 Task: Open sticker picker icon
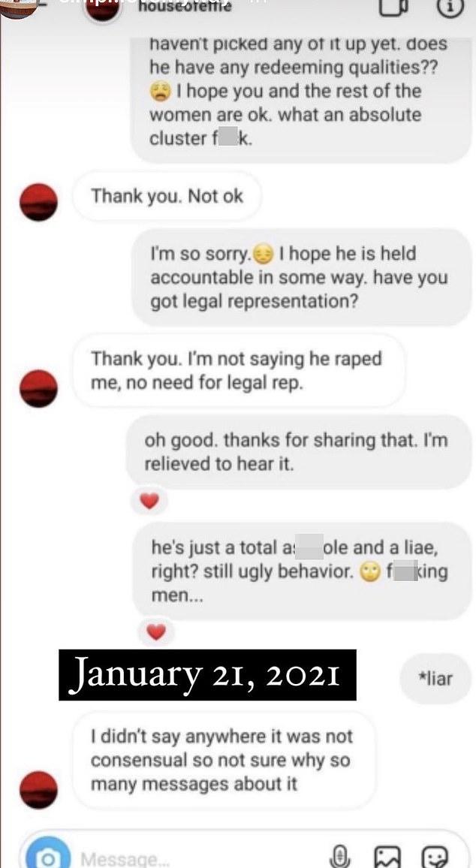(x=435, y=857)
